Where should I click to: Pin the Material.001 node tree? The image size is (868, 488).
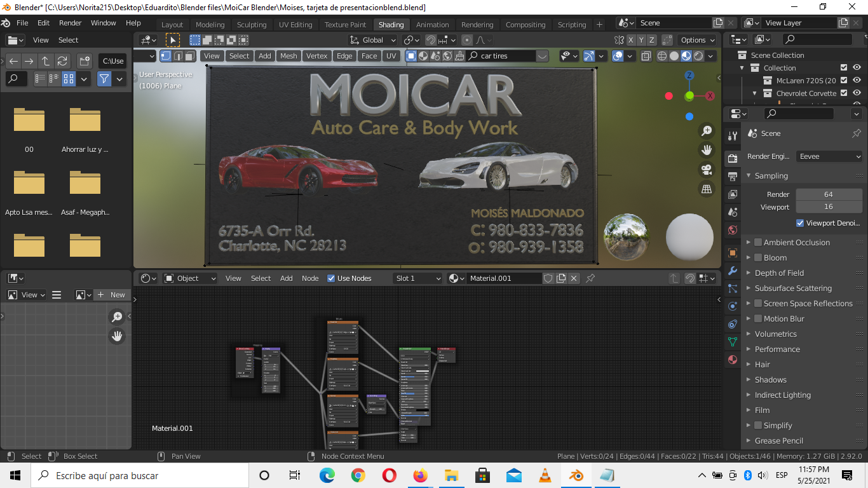(x=590, y=278)
